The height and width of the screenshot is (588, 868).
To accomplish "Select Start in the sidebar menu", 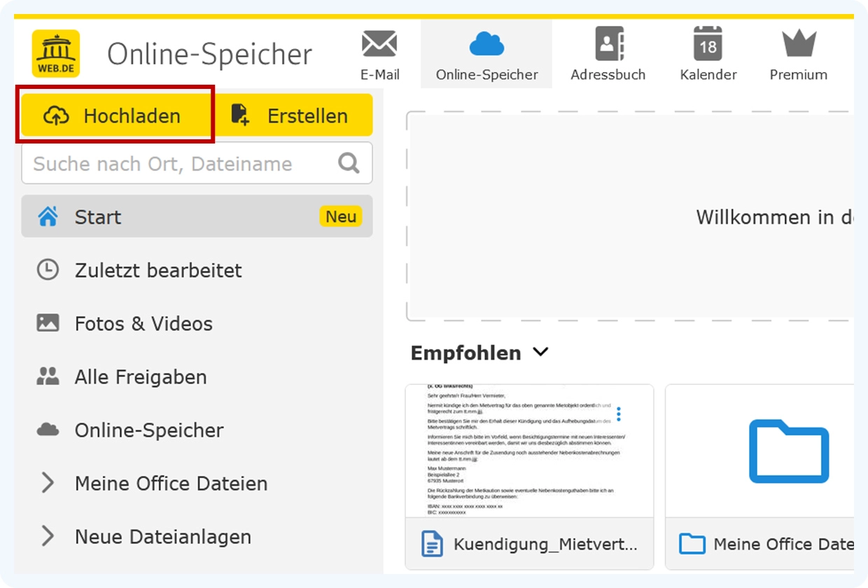I will (x=98, y=217).
